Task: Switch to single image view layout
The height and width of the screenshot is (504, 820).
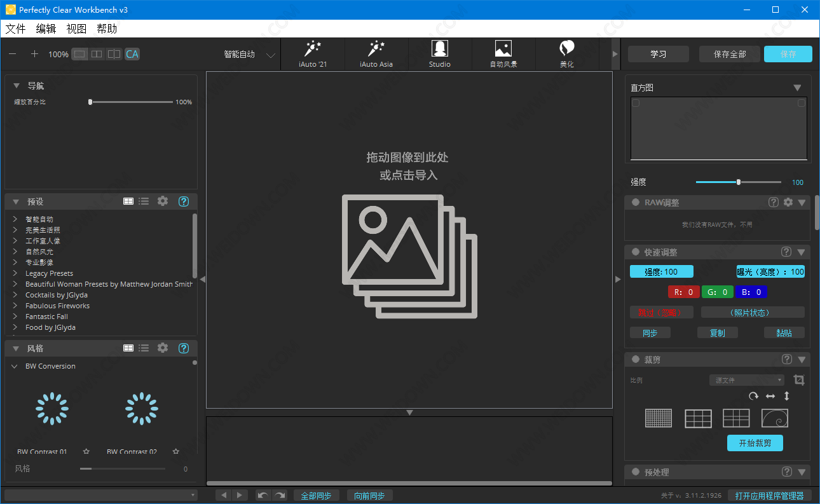Action: [80, 54]
